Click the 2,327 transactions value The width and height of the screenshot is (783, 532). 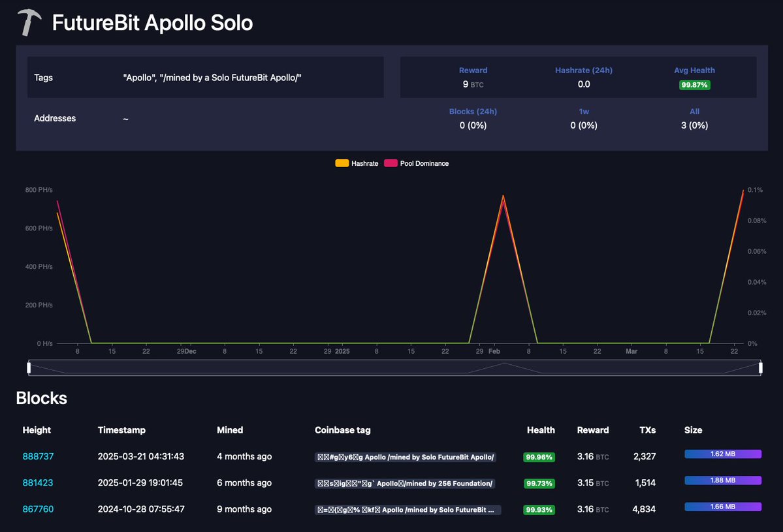645,456
